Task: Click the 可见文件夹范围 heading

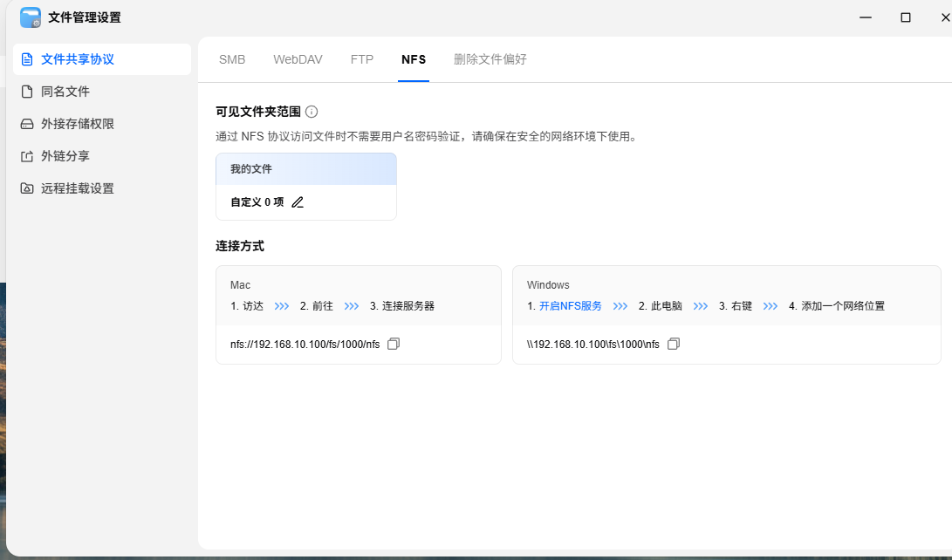Action: point(258,112)
